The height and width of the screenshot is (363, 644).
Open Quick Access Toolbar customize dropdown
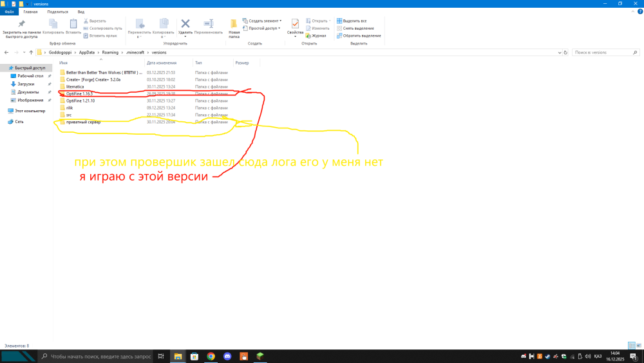pos(28,4)
